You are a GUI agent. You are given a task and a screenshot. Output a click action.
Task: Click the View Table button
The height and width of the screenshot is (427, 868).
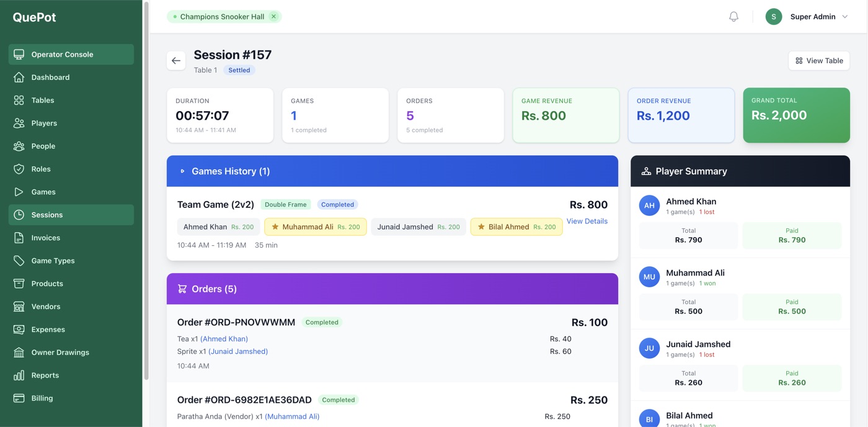[818, 61]
